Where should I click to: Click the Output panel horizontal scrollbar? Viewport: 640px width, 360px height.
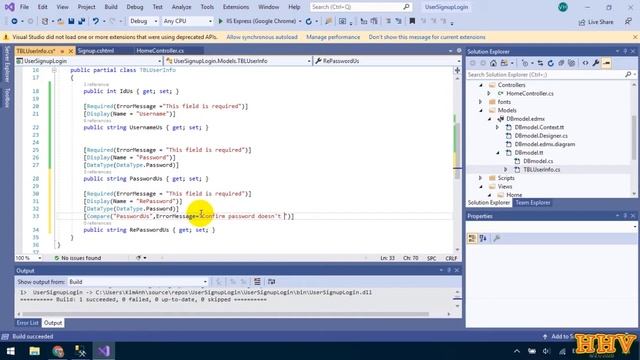coord(225,314)
